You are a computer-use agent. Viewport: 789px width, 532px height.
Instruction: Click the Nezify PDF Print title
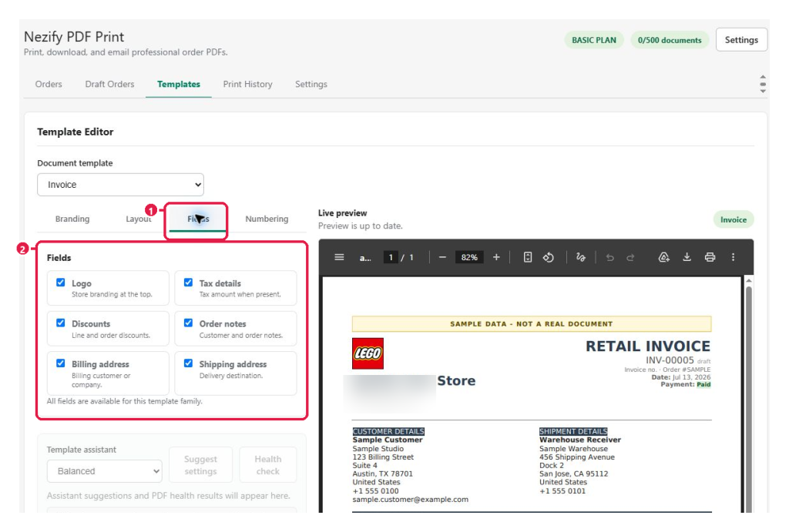point(74,37)
